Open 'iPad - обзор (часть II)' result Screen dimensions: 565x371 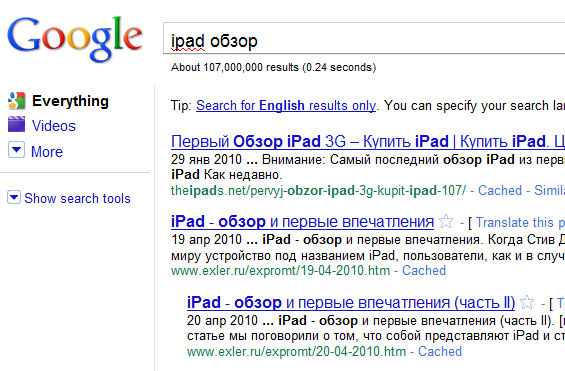tap(351, 302)
